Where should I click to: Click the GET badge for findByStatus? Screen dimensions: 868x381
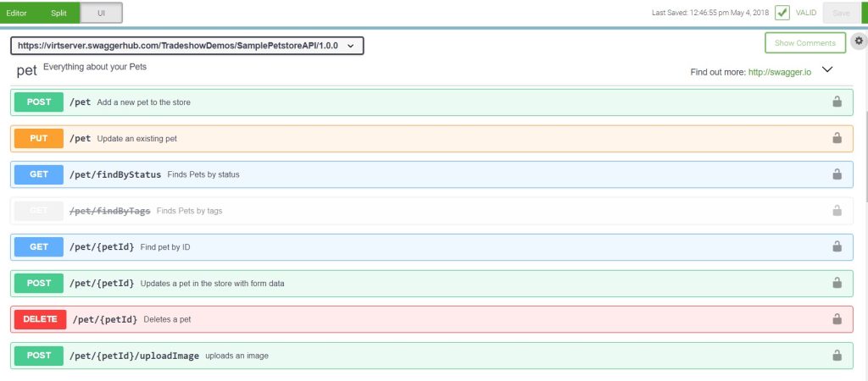(39, 174)
